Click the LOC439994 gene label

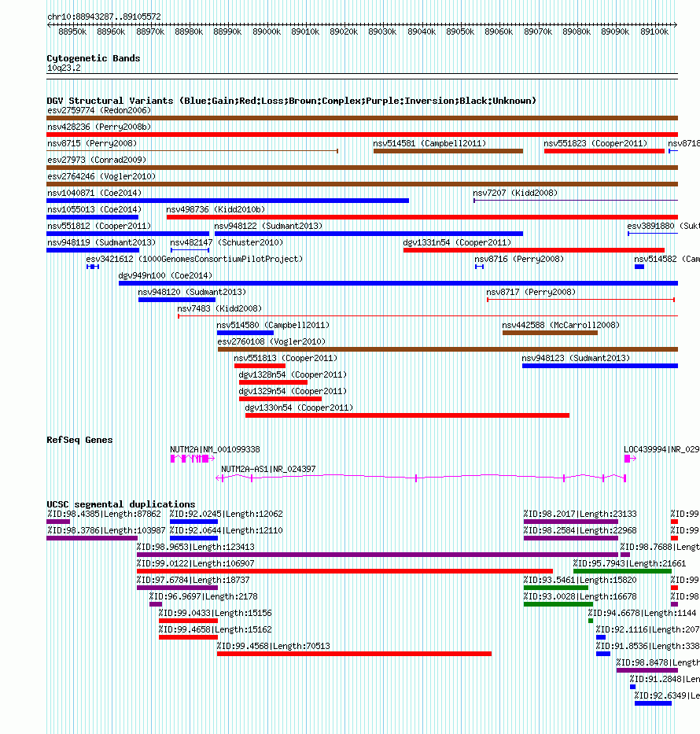tap(661, 449)
